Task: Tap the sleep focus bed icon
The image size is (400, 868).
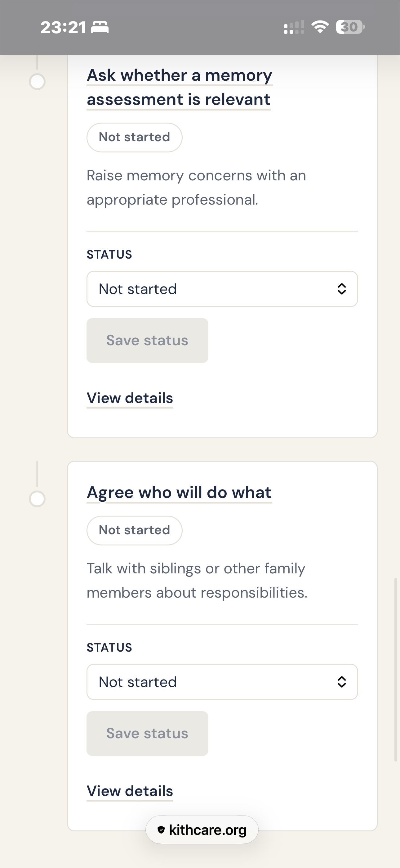Action: click(100, 27)
